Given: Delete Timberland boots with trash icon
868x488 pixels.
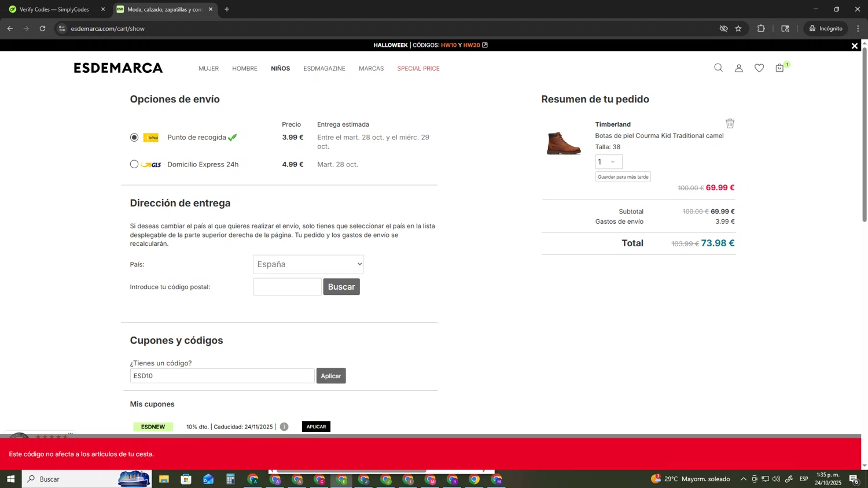Looking at the screenshot, I should [730, 123].
